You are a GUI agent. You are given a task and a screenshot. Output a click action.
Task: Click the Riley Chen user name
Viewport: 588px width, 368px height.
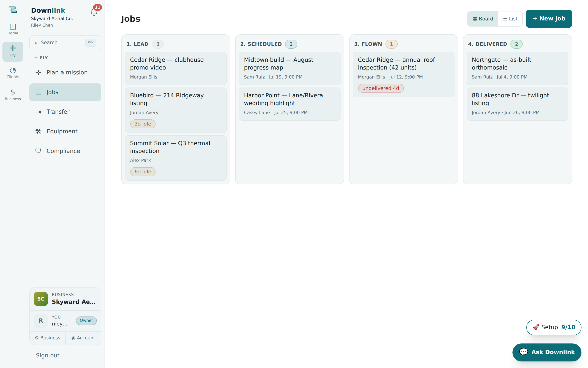pyautogui.click(x=42, y=25)
